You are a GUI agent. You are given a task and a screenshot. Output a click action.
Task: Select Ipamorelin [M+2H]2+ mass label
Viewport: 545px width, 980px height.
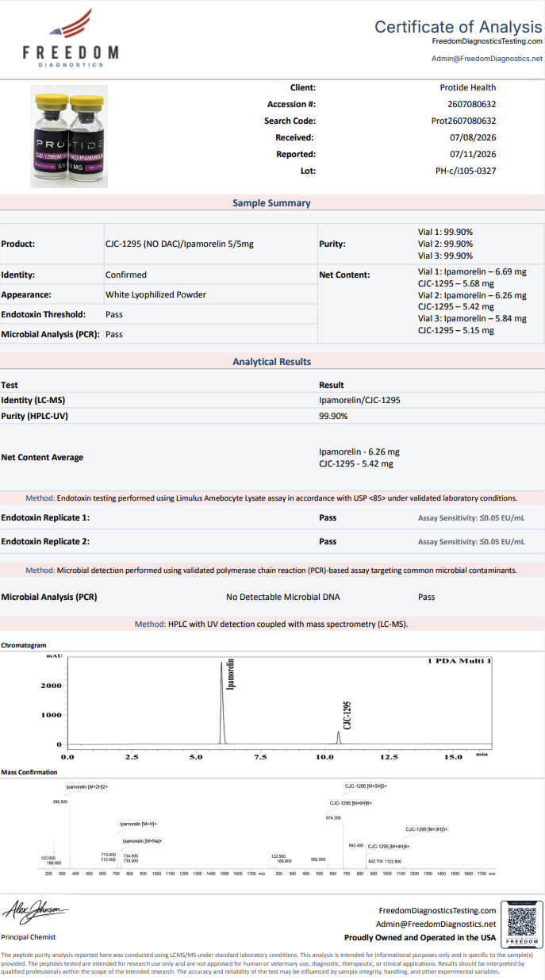[x=87, y=786]
